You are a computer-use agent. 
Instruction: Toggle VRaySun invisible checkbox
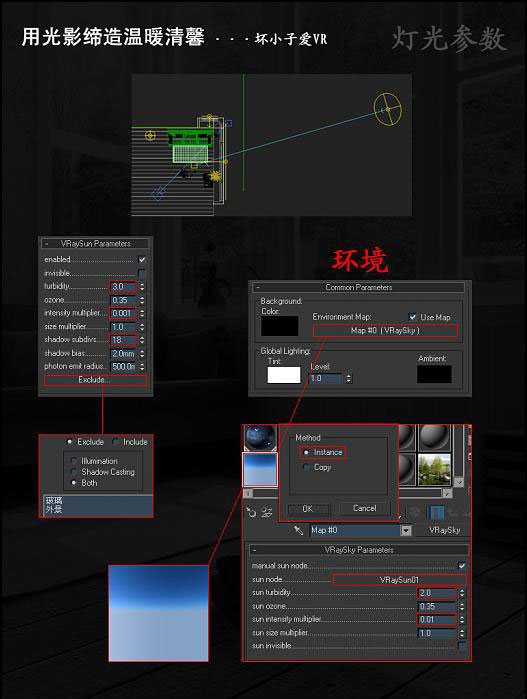coord(142,272)
